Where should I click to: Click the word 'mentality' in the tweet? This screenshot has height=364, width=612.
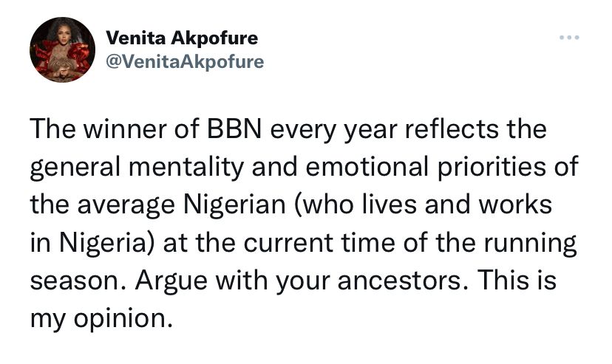tap(186, 167)
